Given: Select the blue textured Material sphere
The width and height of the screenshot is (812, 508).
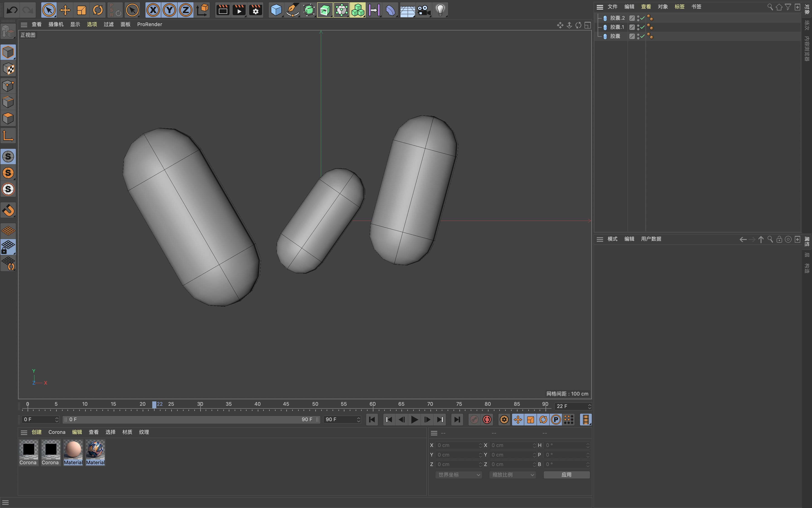Looking at the screenshot, I should [x=95, y=453].
